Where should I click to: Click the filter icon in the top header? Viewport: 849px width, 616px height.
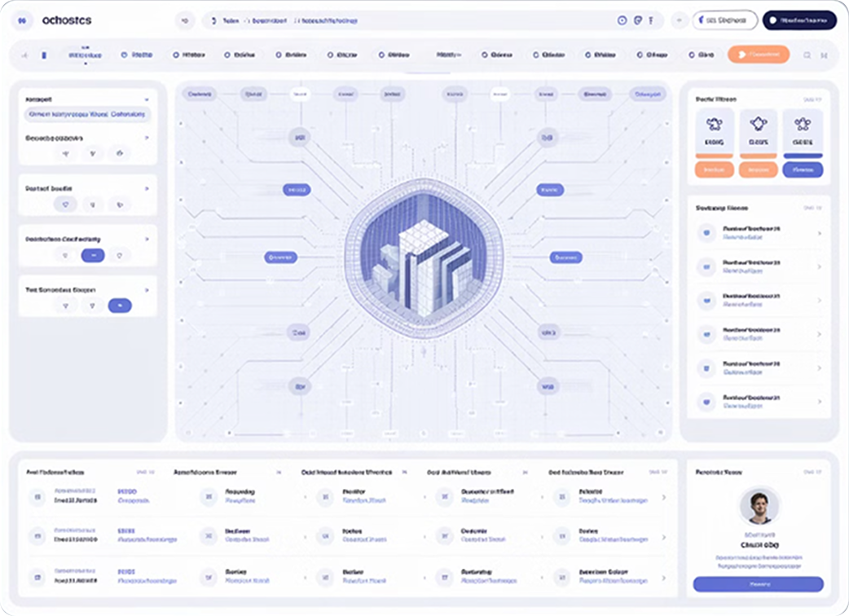[651, 20]
